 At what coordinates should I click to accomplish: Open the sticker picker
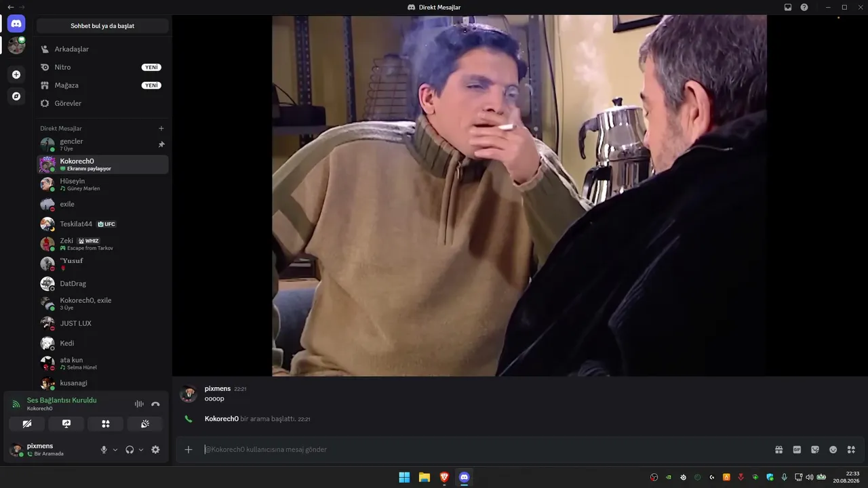click(815, 449)
